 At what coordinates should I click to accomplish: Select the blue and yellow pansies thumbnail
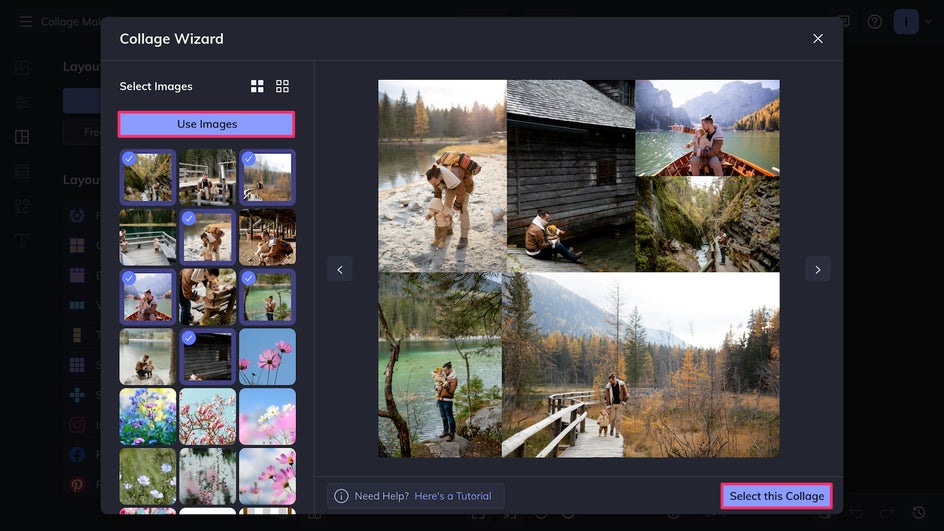tap(148, 416)
